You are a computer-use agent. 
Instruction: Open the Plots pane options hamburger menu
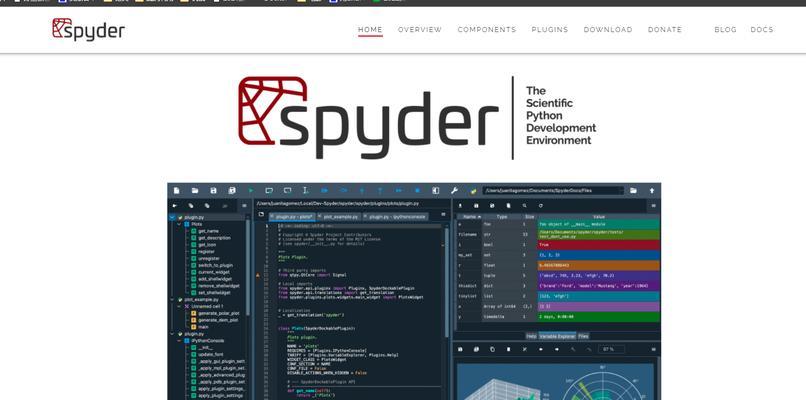click(x=654, y=349)
